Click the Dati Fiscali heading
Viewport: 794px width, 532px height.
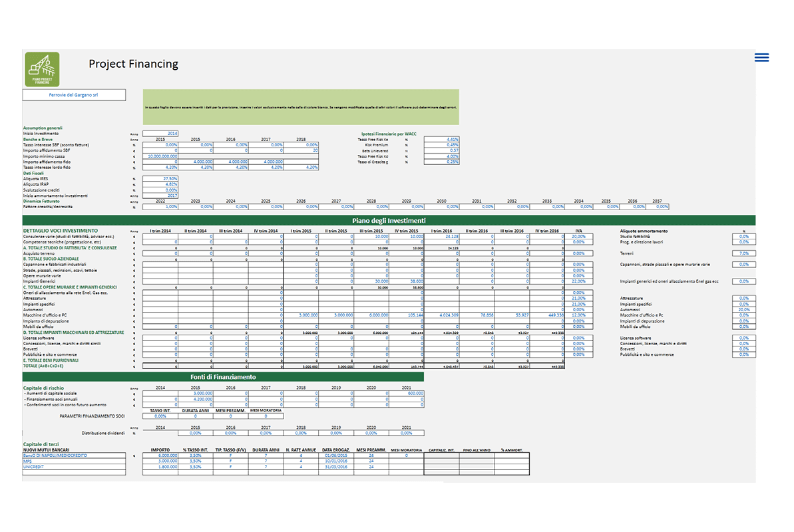pos(33,173)
